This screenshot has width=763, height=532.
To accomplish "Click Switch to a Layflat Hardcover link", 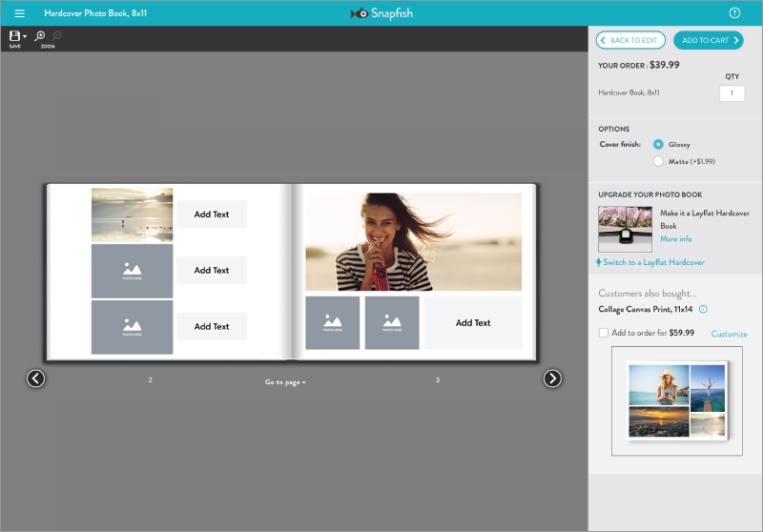I will [654, 262].
